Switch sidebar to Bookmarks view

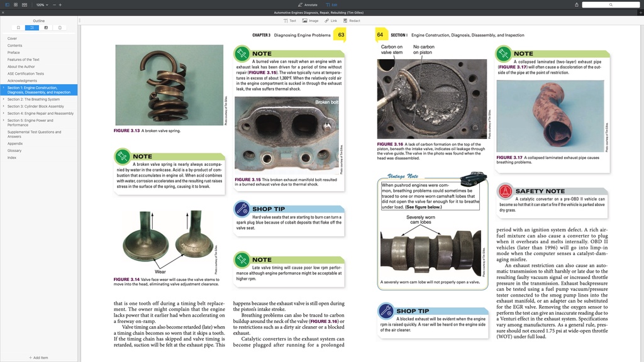pos(18,28)
